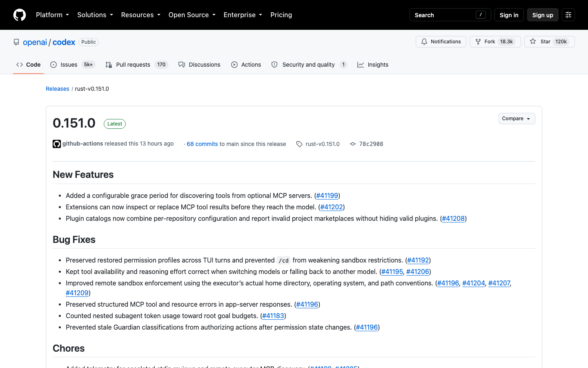Expand the Open Source menu

click(192, 15)
